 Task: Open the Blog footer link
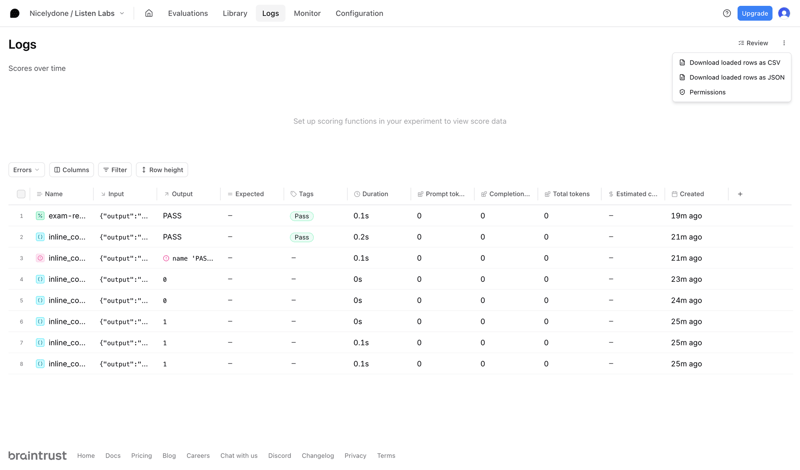click(x=169, y=456)
